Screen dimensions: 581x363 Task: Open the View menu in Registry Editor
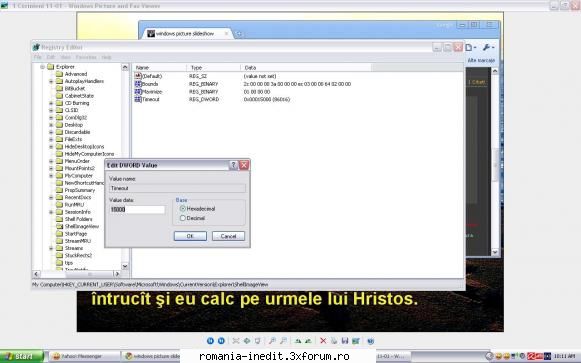click(x=65, y=57)
